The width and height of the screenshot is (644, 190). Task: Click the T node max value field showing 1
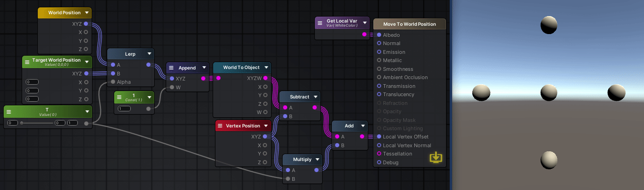[x=72, y=123]
